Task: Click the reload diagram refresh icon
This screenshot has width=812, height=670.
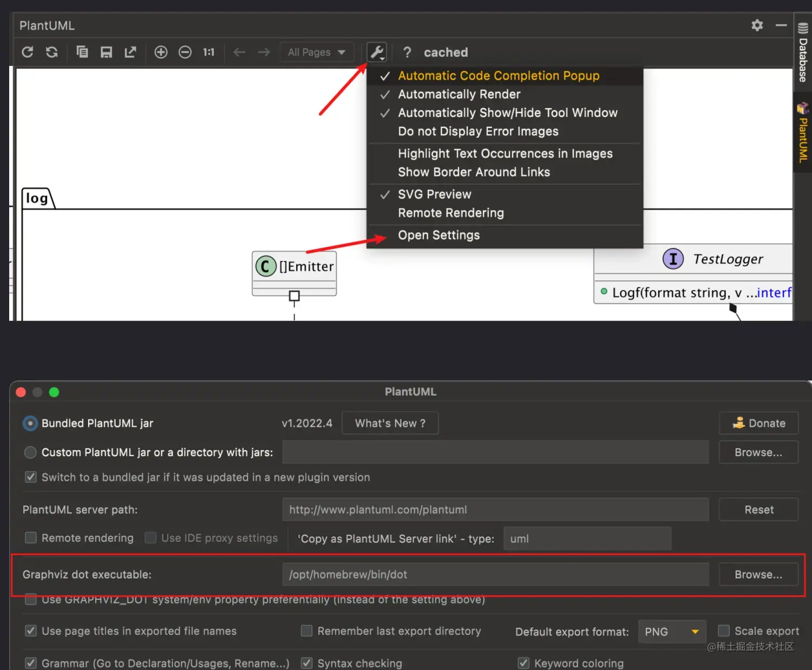Action: [28, 52]
